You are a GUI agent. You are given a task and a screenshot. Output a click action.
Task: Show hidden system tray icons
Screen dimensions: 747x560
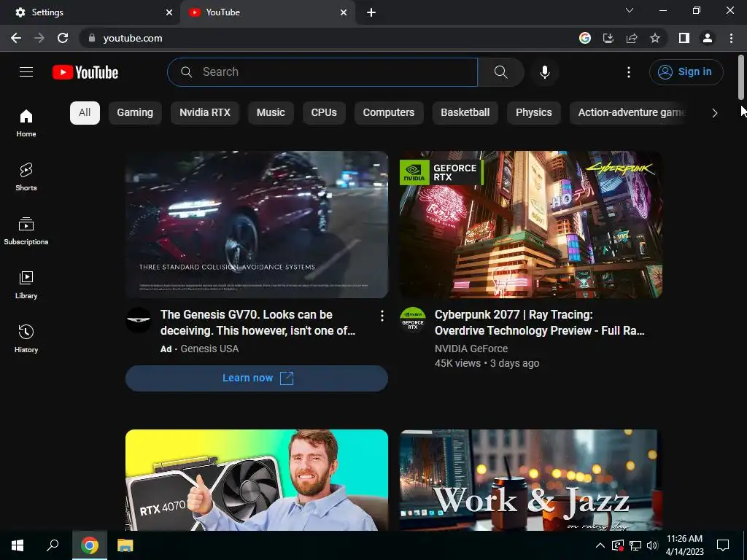[600, 545]
